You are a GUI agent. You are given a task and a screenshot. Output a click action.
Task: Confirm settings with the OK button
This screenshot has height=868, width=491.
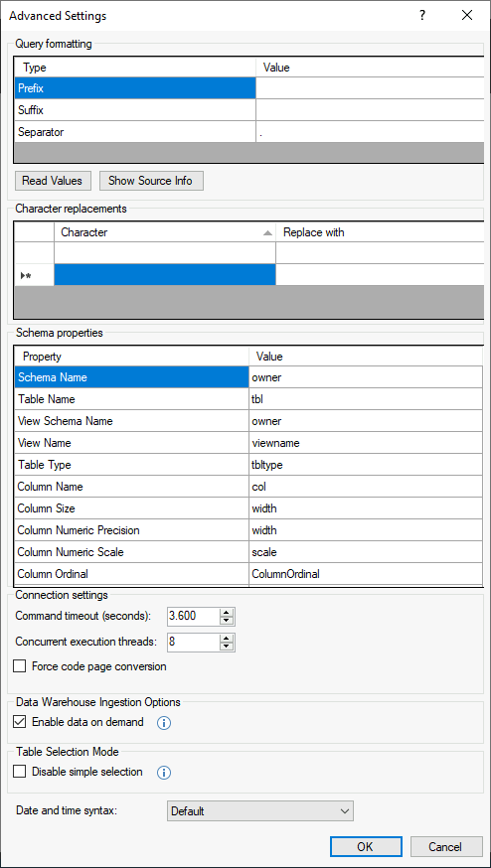coord(366,846)
